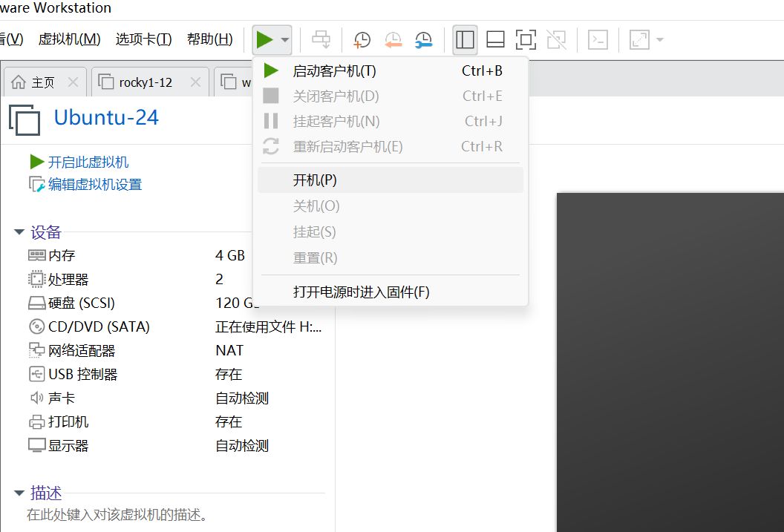This screenshot has height=532, width=784.
Task: Click the hard disk icon
Action: 37,303
